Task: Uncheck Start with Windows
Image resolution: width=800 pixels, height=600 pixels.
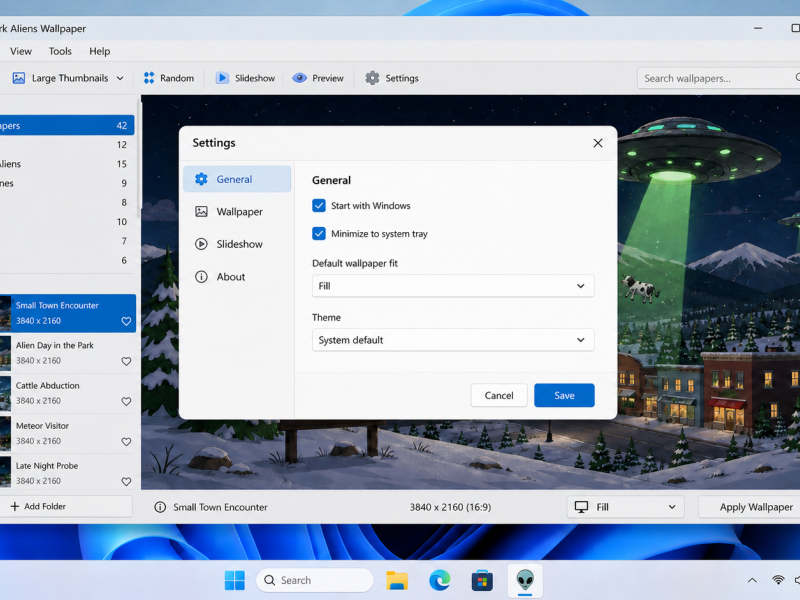Action: 319,206
